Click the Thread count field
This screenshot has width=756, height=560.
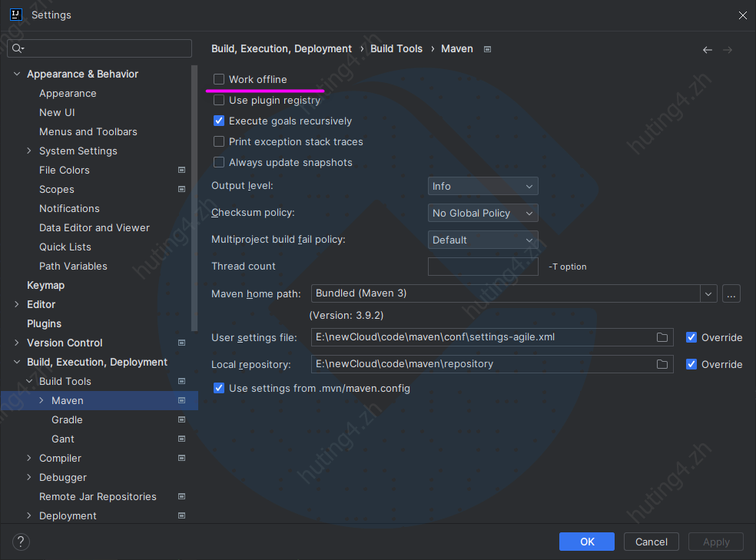click(482, 267)
